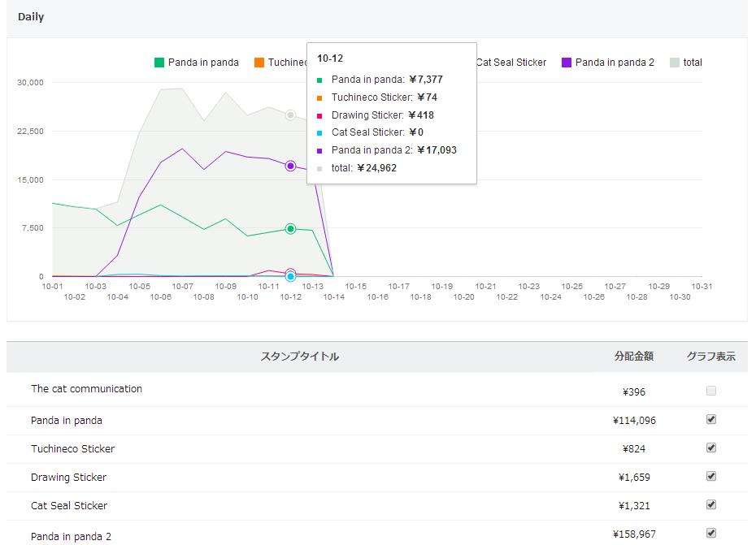Click the グラフ表示 column header
756x545 pixels.
pos(710,357)
